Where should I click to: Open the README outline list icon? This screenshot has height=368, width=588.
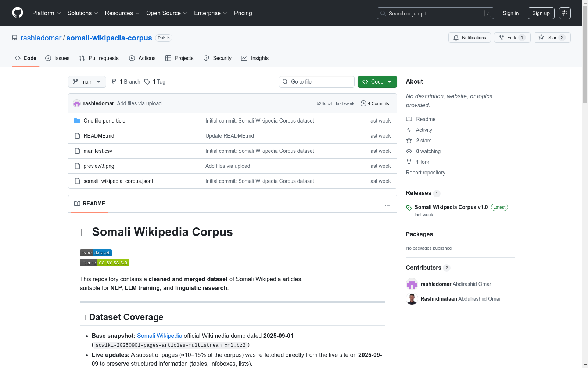(388, 204)
